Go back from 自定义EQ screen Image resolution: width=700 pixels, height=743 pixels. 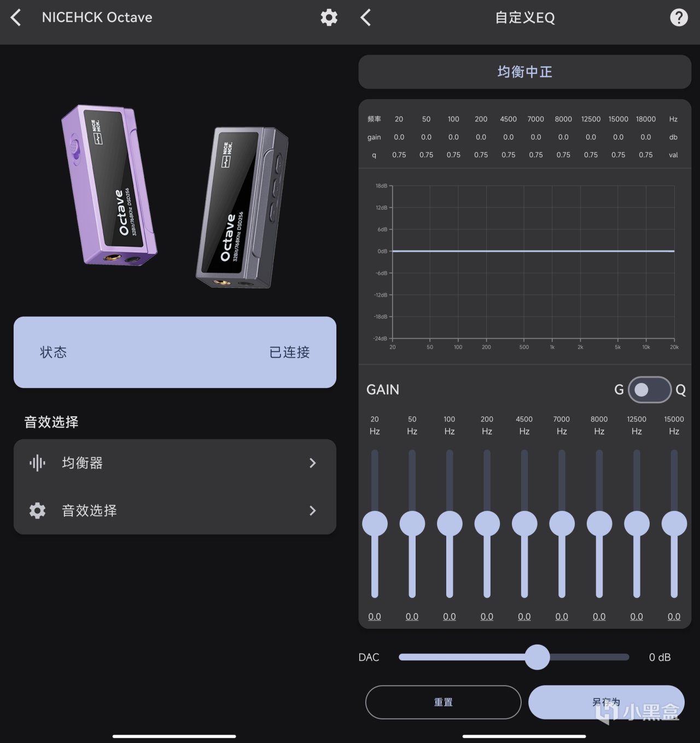click(x=366, y=18)
